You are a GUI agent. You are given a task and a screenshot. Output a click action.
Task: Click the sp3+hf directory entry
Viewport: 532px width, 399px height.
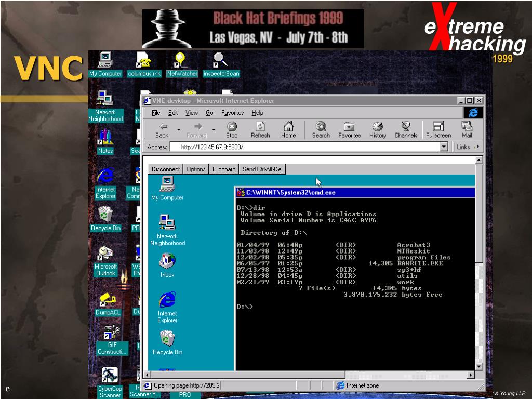409,270
